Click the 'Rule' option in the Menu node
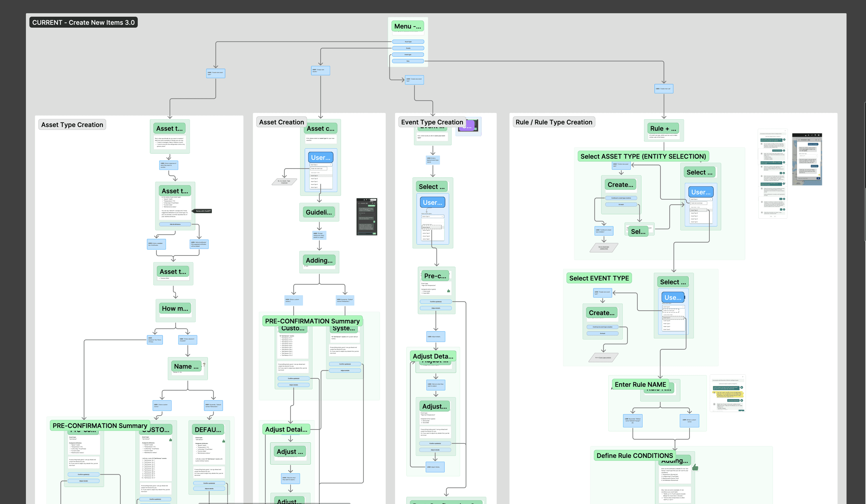The height and width of the screenshot is (504, 866). [x=408, y=61]
